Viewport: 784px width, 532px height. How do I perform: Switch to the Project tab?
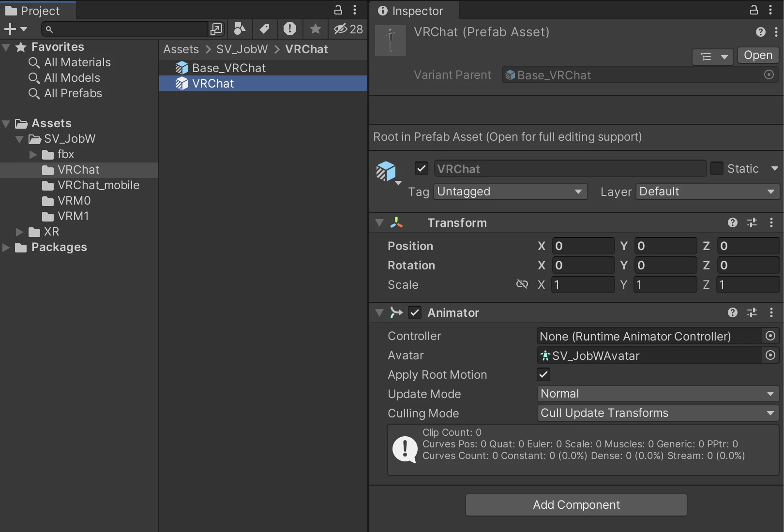[x=38, y=11]
